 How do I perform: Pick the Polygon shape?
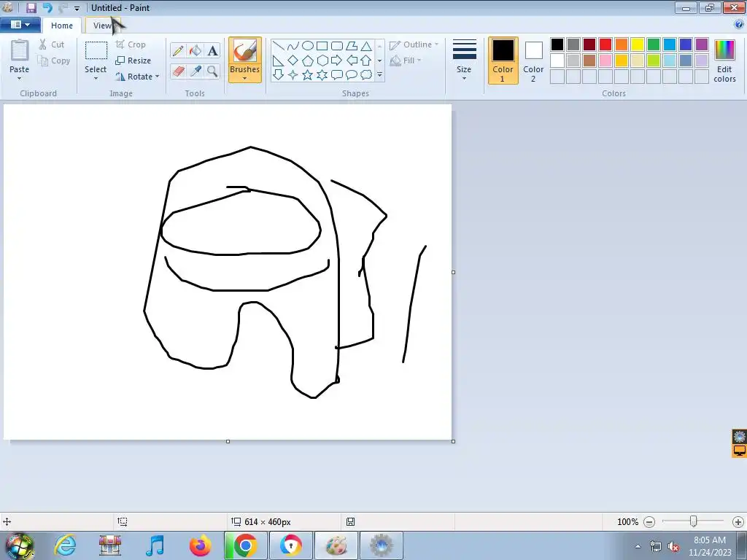pyautogui.click(x=352, y=46)
